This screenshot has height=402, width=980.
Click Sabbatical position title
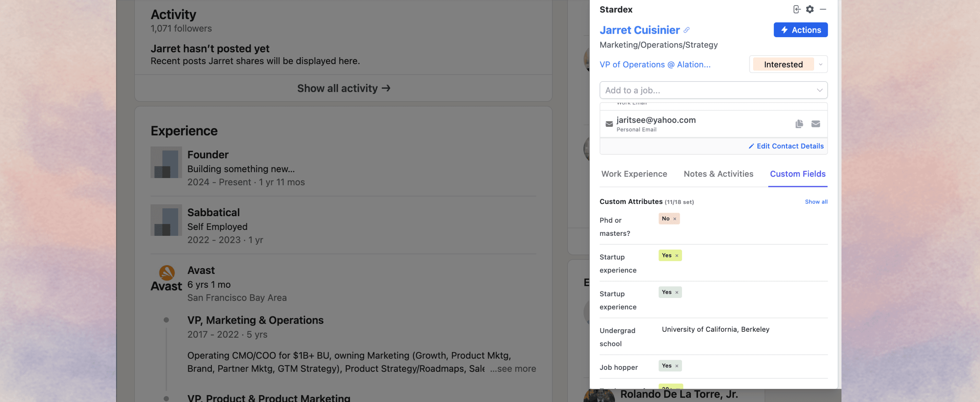click(213, 212)
